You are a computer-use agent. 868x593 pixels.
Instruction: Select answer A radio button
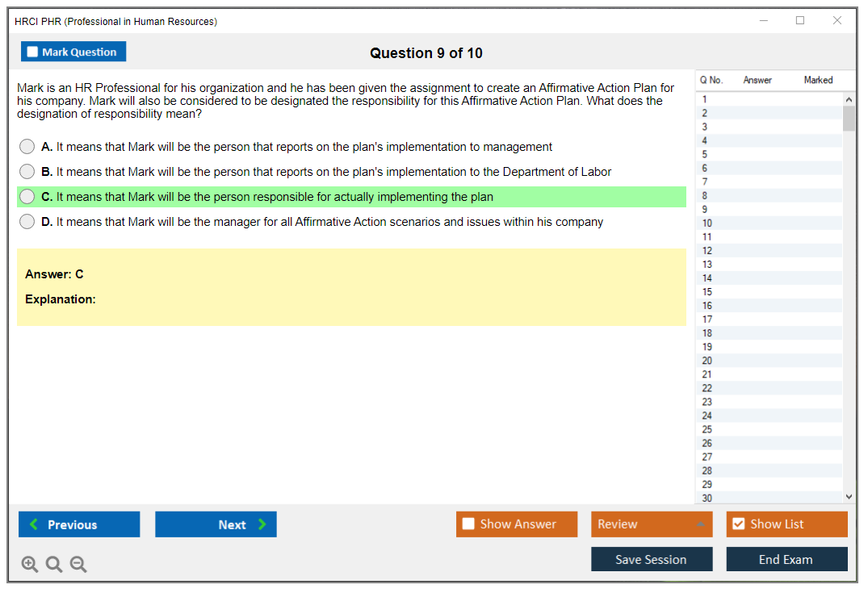27,147
